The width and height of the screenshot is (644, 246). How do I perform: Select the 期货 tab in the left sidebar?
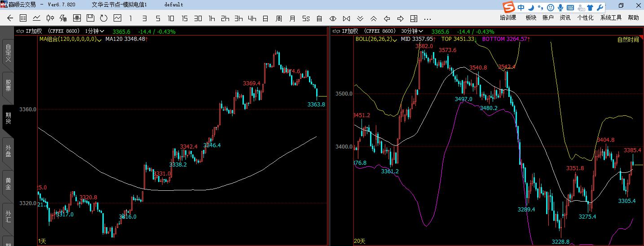point(8,118)
